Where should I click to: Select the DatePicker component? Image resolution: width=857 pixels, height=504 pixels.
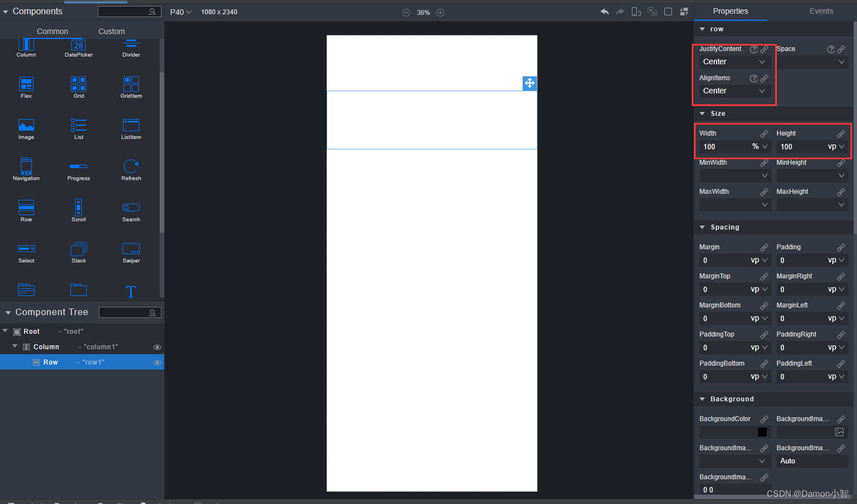click(x=79, y=48)
